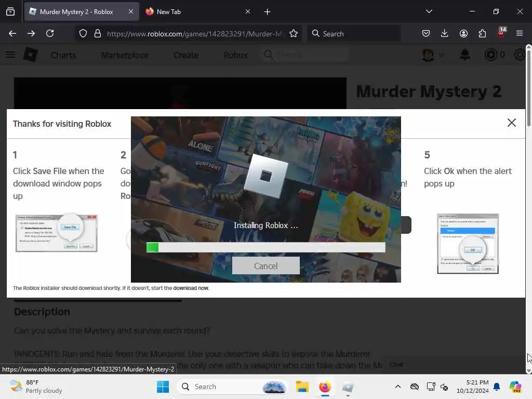Show hidden system tray icons
This screenshot has height=399, width=532.
[x=398, y=387]
